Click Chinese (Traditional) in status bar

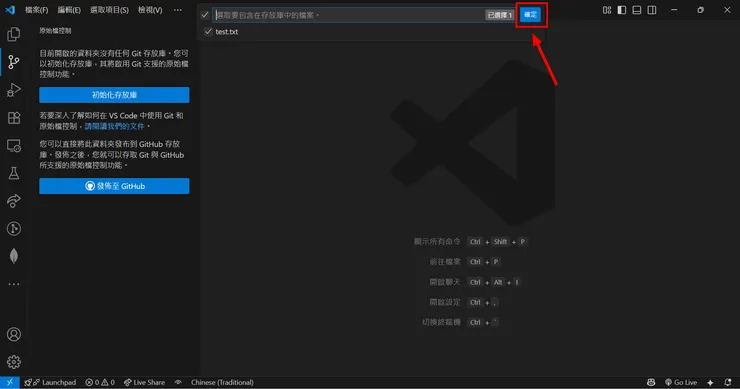pyautogui.click(x=222, y=382)
